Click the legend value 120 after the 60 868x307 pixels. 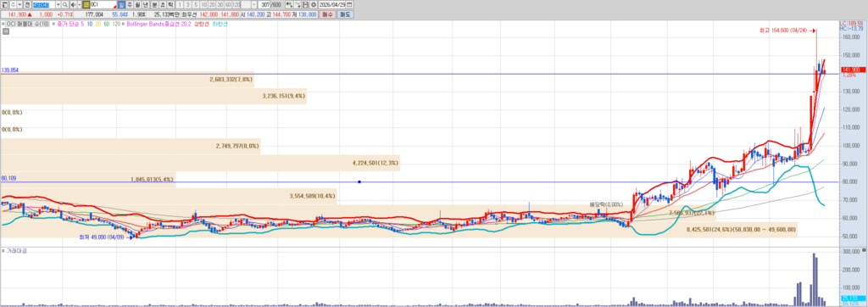(x=116, y=24)
